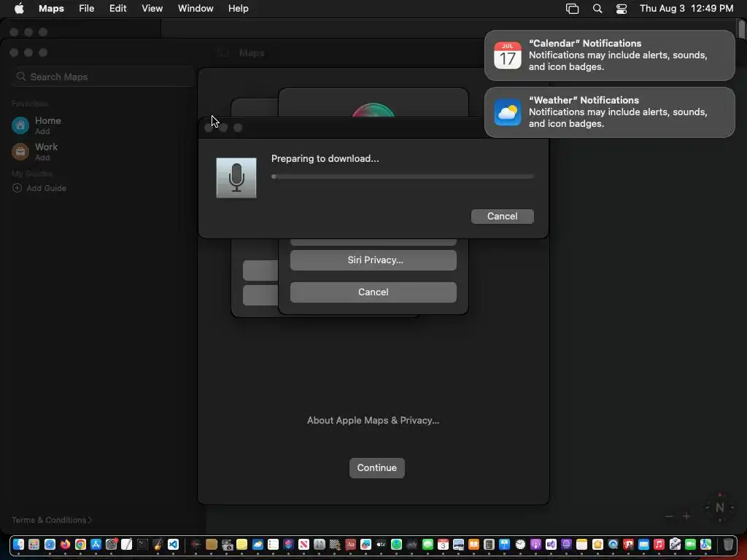Click the Home favorite icon in sidebar
Image resolution: width=747 pixels, height=560 pixels.
click(x=20, y=125)
